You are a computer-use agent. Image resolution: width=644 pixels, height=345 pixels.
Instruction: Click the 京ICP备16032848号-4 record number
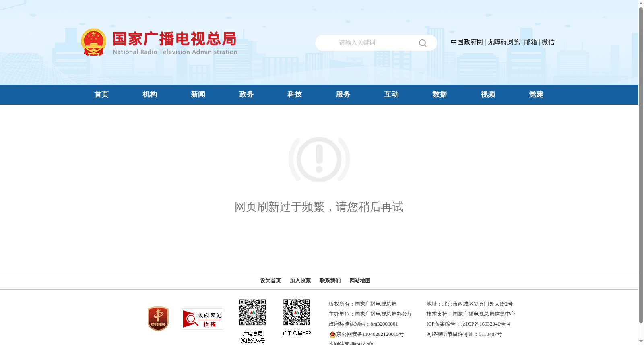pos(485,324)
